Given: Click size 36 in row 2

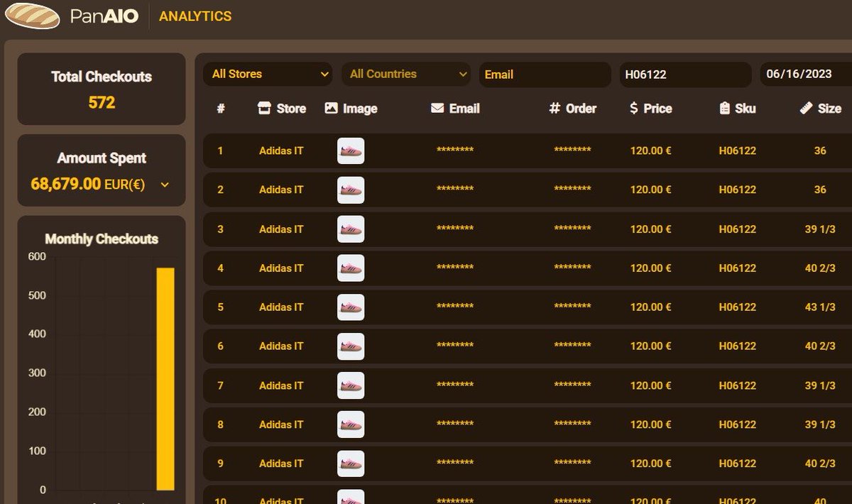Looking at the screenshot, I should tap(820, 190).
